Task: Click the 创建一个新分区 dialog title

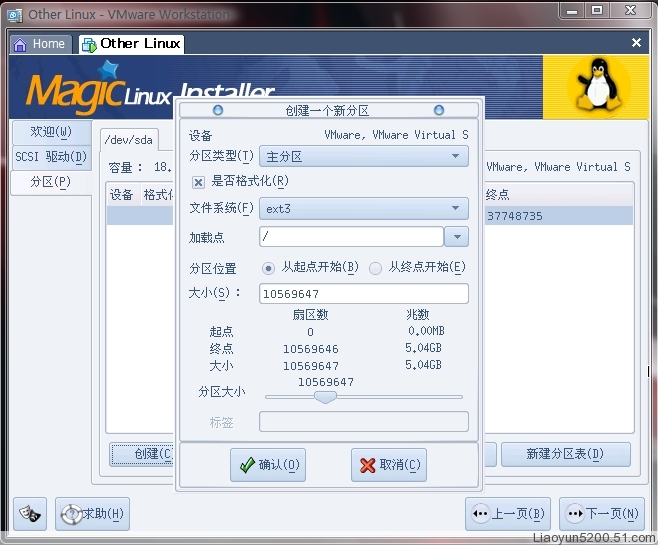Action: pos(327,111)
